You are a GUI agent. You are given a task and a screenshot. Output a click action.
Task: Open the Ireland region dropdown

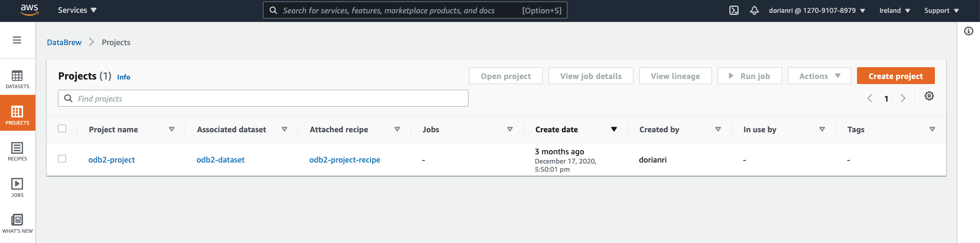point(894,10)
